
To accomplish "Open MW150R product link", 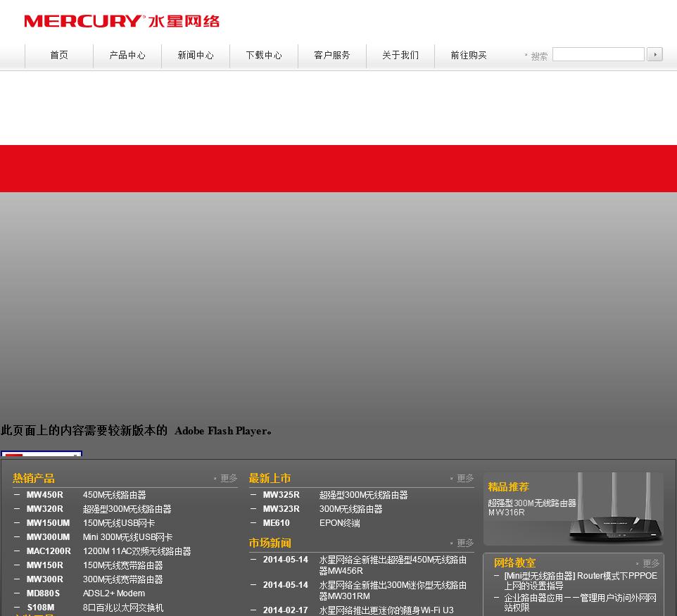I will pos(45,565).
